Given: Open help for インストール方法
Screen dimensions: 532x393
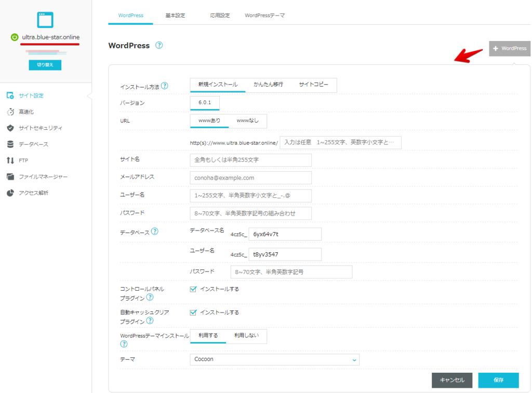Looking at the screenshot, I should point(165,86).
